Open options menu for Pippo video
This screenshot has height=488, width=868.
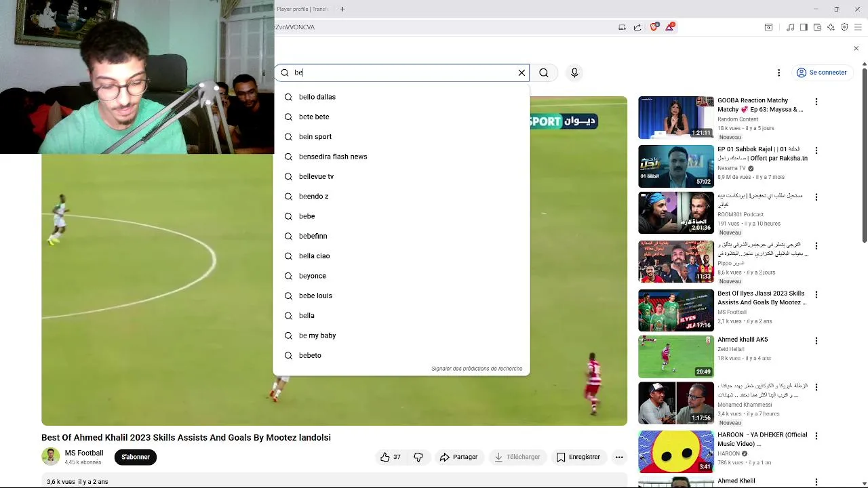tap(816, 245)
